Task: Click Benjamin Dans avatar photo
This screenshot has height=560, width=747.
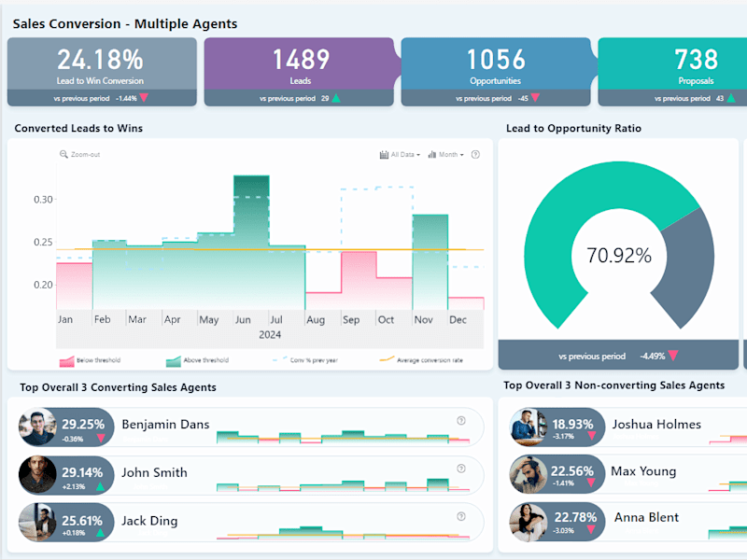Action: click(x=37, y=427)
